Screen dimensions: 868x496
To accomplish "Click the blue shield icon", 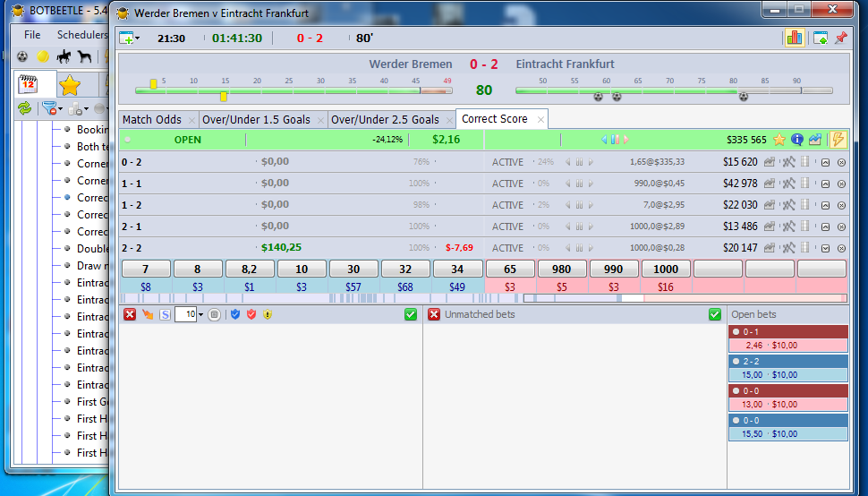I will (235, 314).
